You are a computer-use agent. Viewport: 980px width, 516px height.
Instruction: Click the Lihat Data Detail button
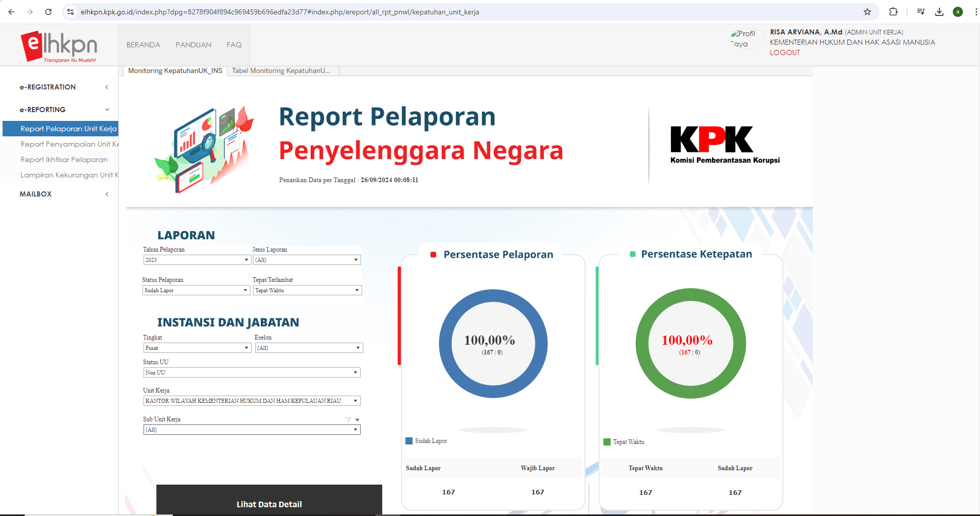(269, 504)
